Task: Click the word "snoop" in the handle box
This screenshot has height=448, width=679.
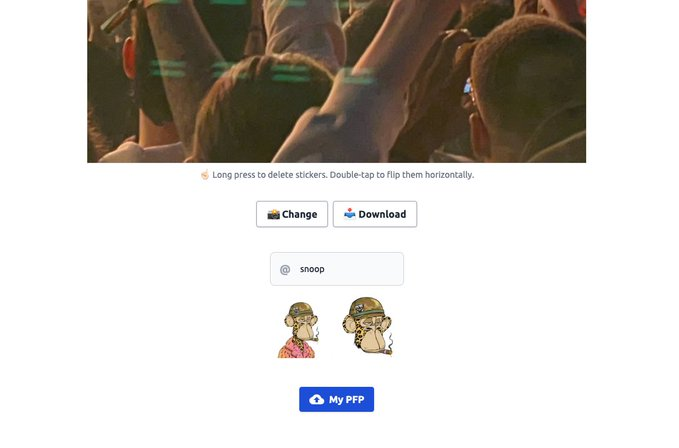Action: (x=312, y=269)
